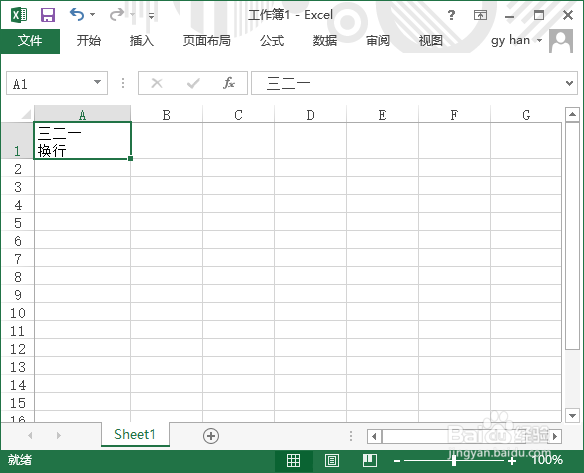This screenshot has height=473, width=584.
Task: Open zoom dialog via 100% label
Action: point(547,460)
